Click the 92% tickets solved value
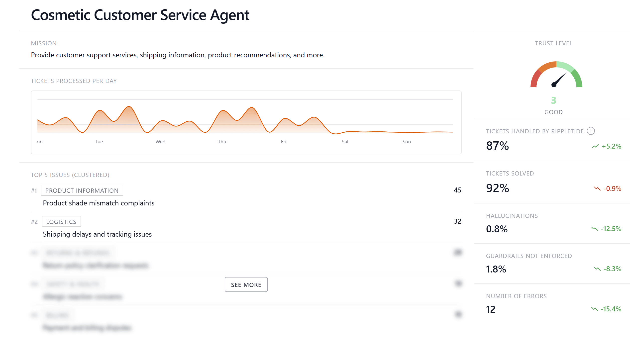630x364 pixels. pos(498,188)
